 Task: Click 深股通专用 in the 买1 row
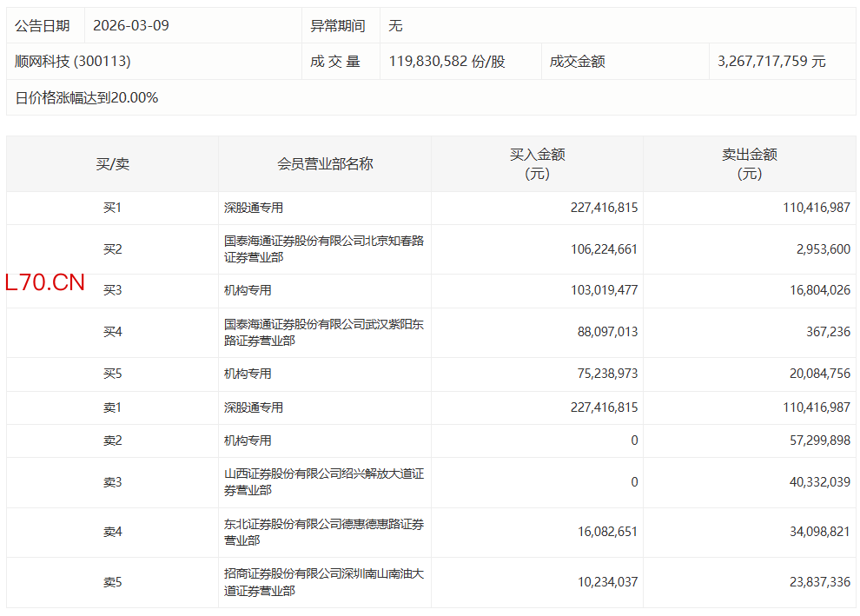click(x=254, y=208)
